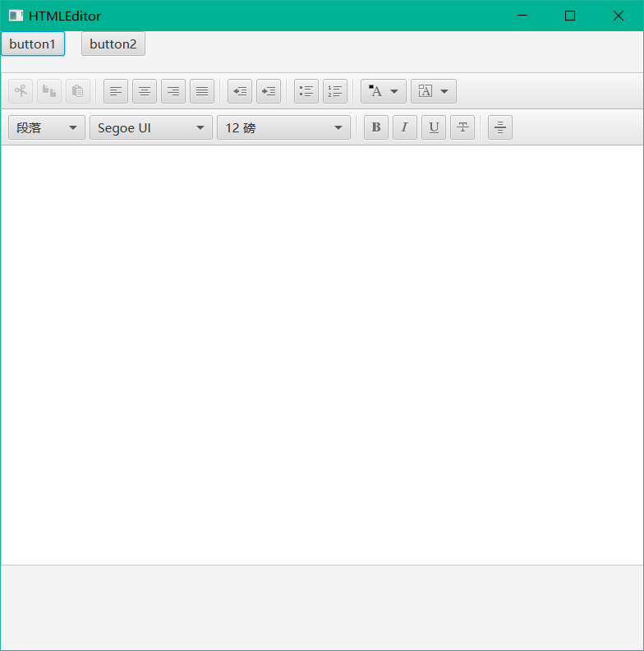Image resolution: width=644 pixels, height=651 pixels.
Task: Close the HTMLEditor window
Action: coord(619,16)
